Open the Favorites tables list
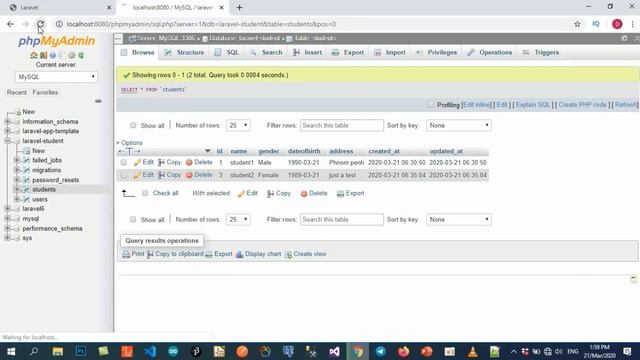This screenshot has width=640, height=360. [45, 92]
